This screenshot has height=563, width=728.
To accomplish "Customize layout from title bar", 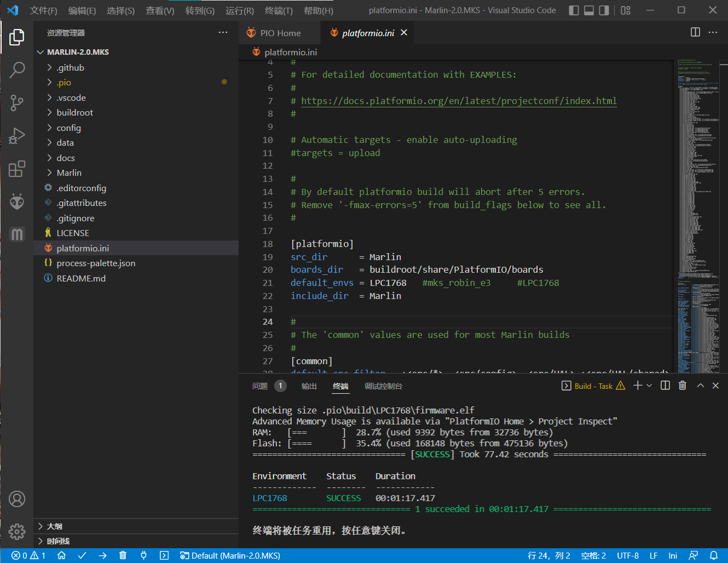I will click(x=626, y=10).
